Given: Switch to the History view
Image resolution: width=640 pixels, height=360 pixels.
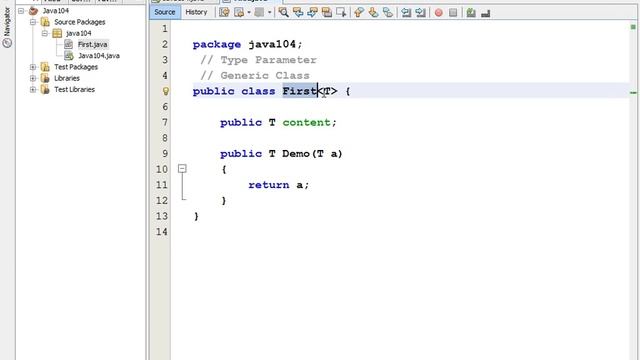Looking at the screenshot, I should (x=196, y=12).
